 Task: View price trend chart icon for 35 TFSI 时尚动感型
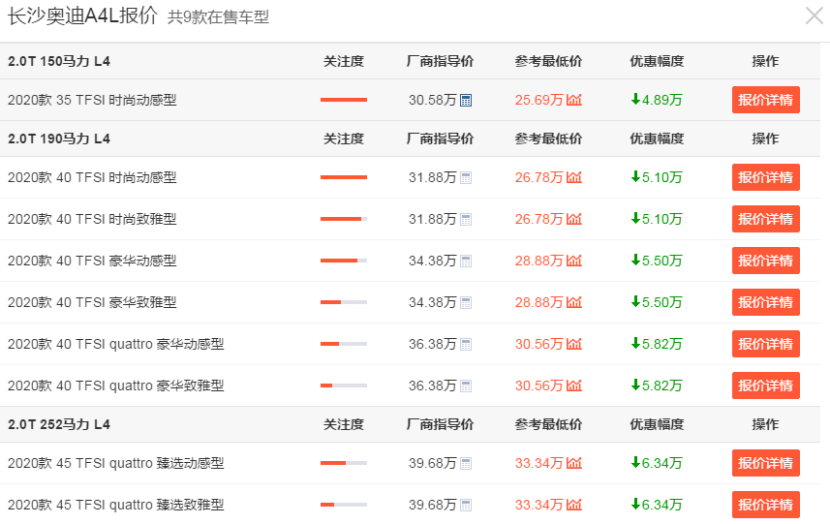574,100
